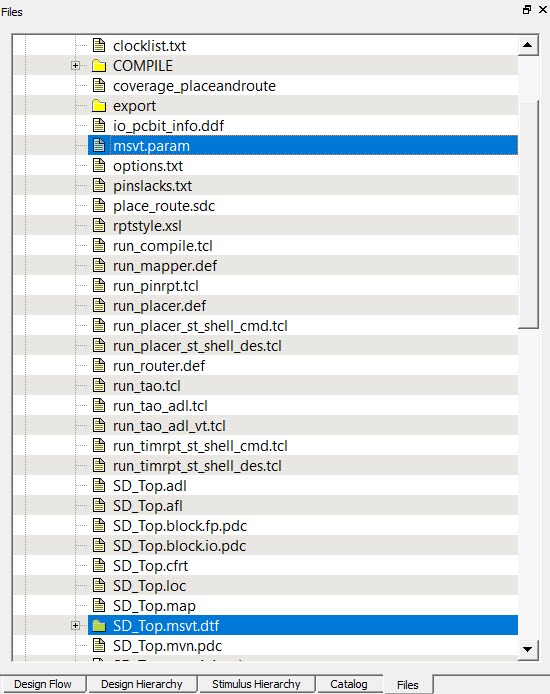This screenshot has width=550, height=694.
Task: Expand the SD_Top.msvt.dtf tree node
Action: click(x=75, y=625)
